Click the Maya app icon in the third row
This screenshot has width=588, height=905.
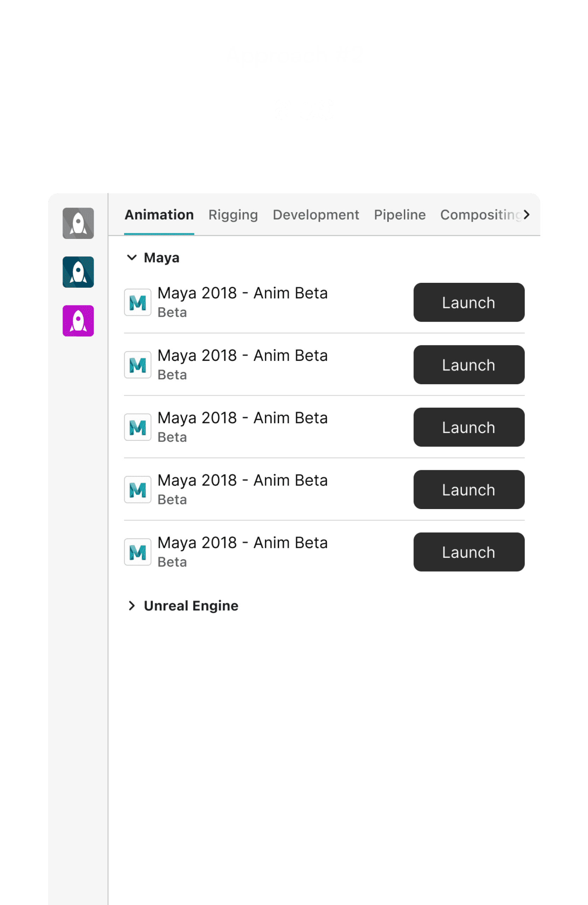137,427
